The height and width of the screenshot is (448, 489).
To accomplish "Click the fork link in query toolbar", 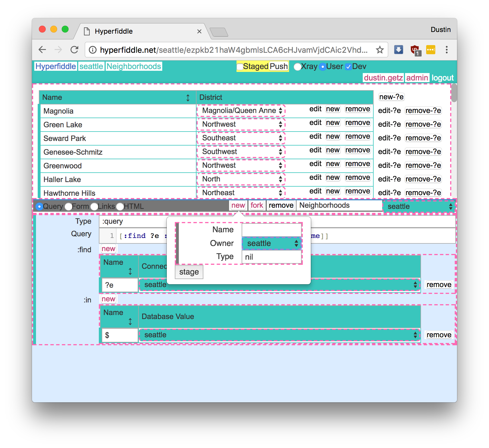I will (256, 205).
